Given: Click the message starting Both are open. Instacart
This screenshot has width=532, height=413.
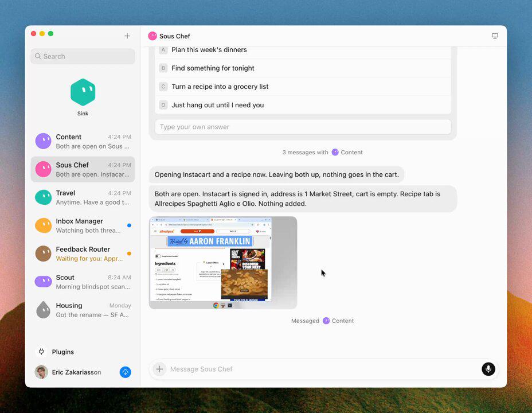Looking at the screenshot, I should point(303,199).
